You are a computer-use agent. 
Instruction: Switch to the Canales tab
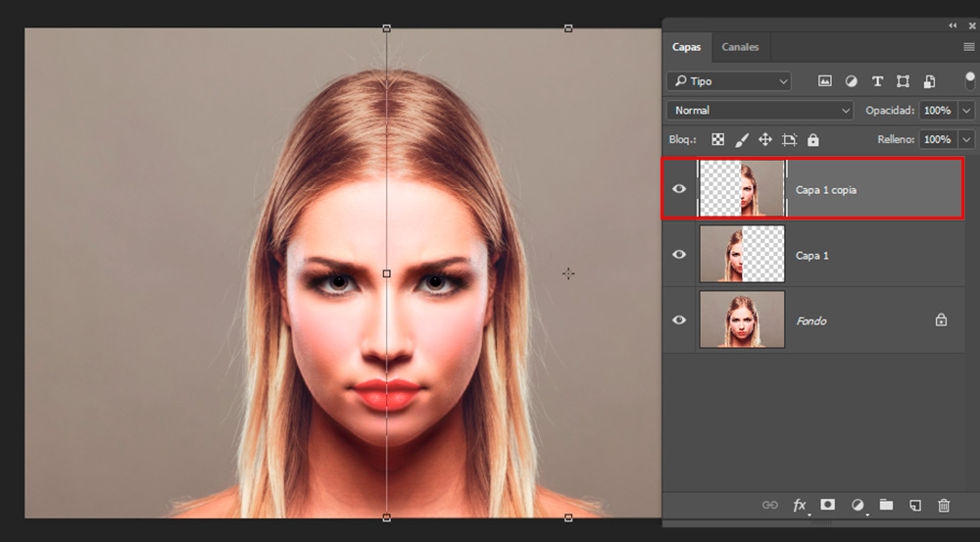[739, 47]
